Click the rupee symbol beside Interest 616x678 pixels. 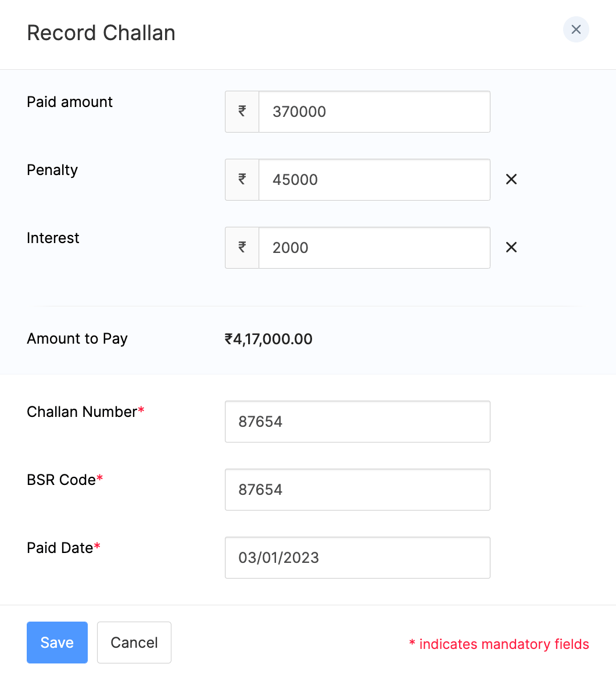242,248
